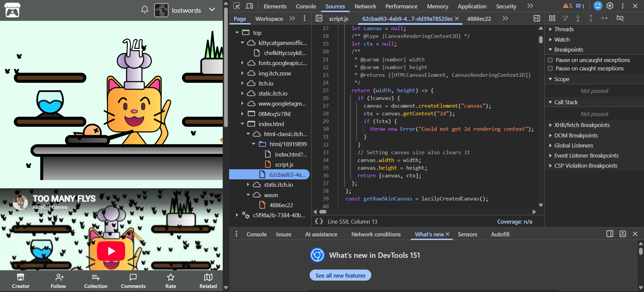Open DevTools settings gear
This screenshot has width=644, height=292.
[610, 6]
